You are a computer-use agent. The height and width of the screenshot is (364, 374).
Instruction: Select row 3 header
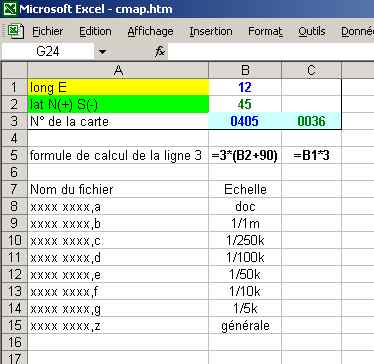14,121
